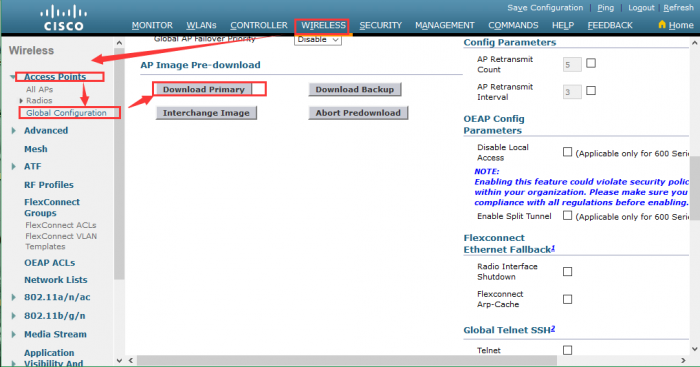
Task: Open Access Points in sidebar
Action: [x=55, y=77]
